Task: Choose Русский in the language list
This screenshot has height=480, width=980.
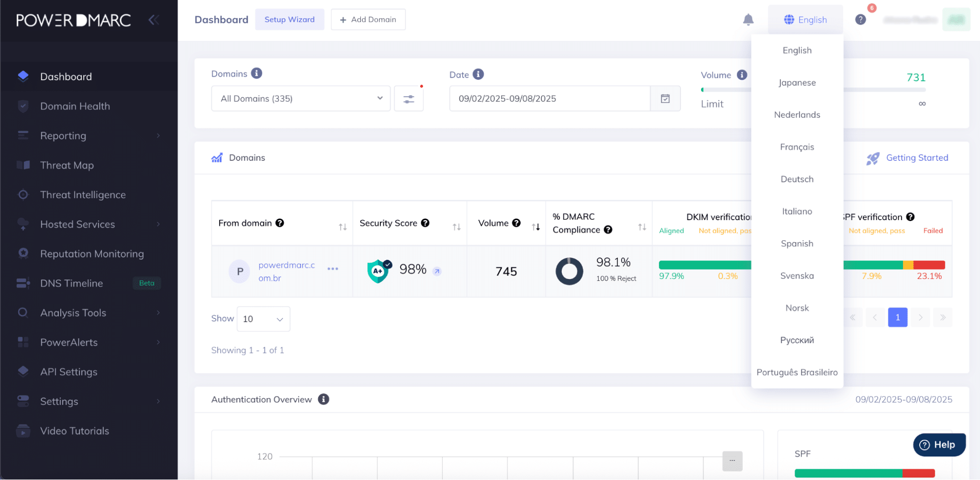Action: [797, 340]
